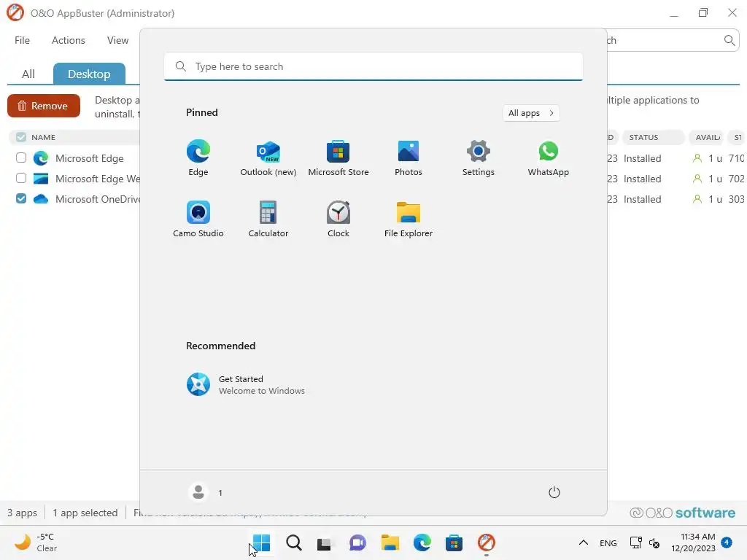Select the Desktop tab

tap(89, 74)
